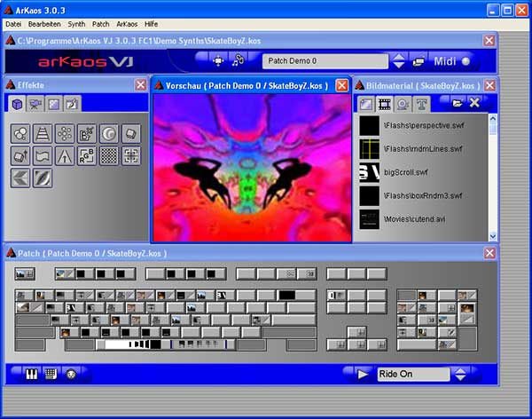Click the stacked windows icon beside Midi
The height and width of the screenshot is (419, 532).
point(419,61)
